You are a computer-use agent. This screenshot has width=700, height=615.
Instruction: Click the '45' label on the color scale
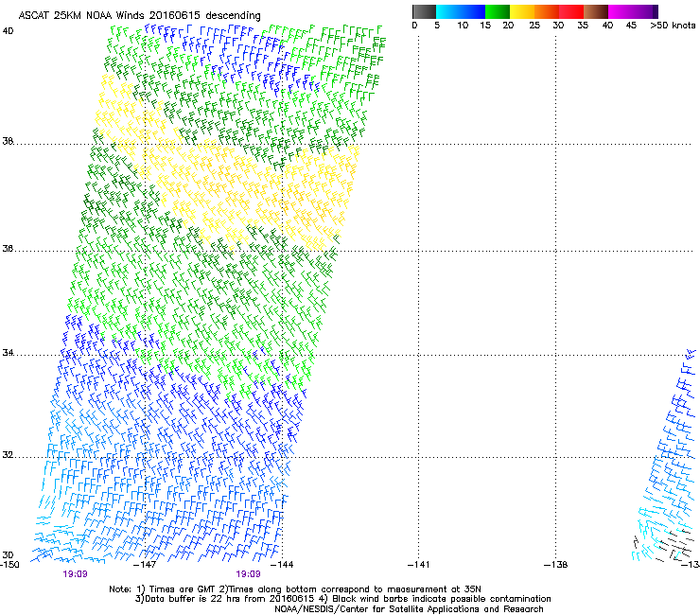631,26
